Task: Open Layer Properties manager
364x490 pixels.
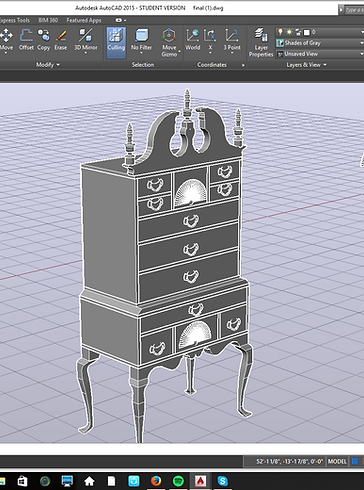Action: 261,42
